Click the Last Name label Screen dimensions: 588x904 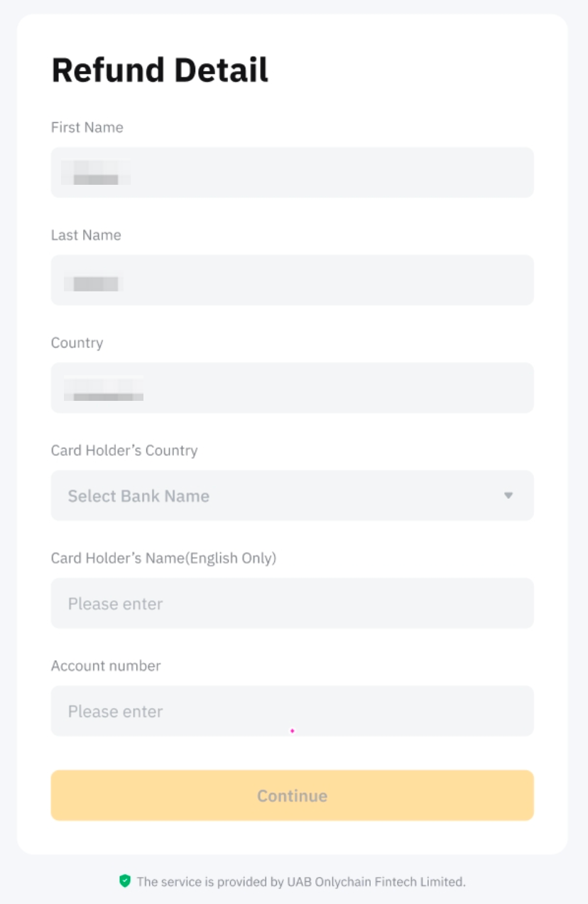point(86,235)
